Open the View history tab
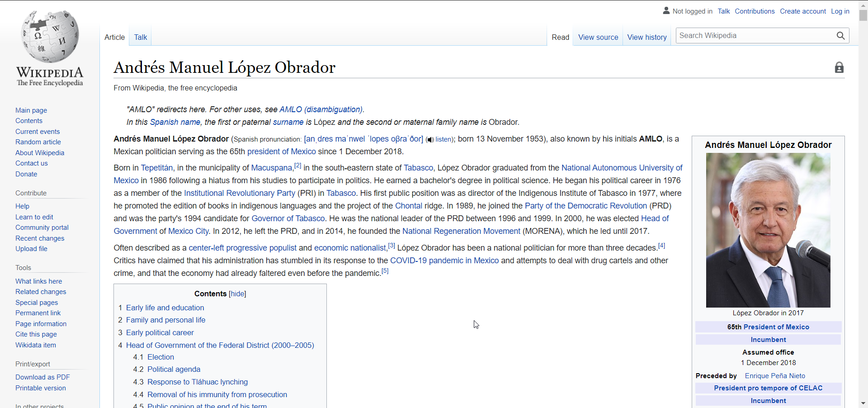Viewport: 868px width, 408px height. point(647,37)
